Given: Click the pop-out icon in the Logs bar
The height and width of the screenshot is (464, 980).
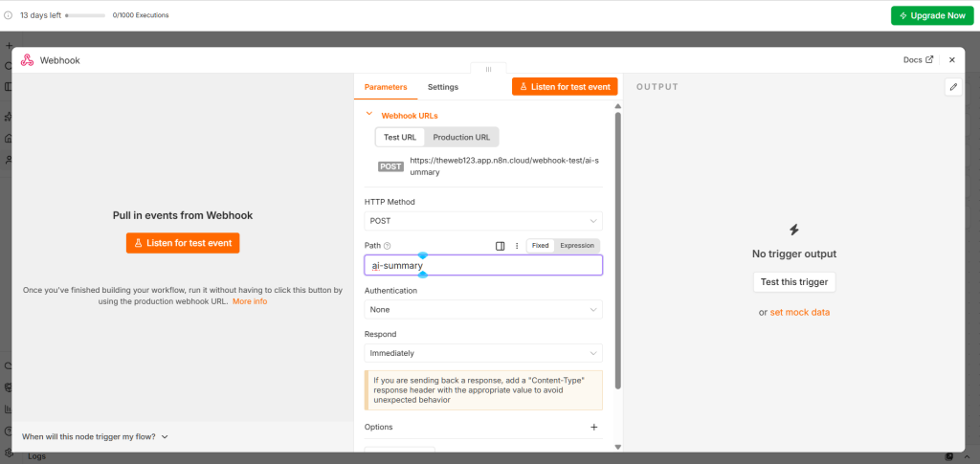Looking at the screenshot, I should [x=949, y=456].
